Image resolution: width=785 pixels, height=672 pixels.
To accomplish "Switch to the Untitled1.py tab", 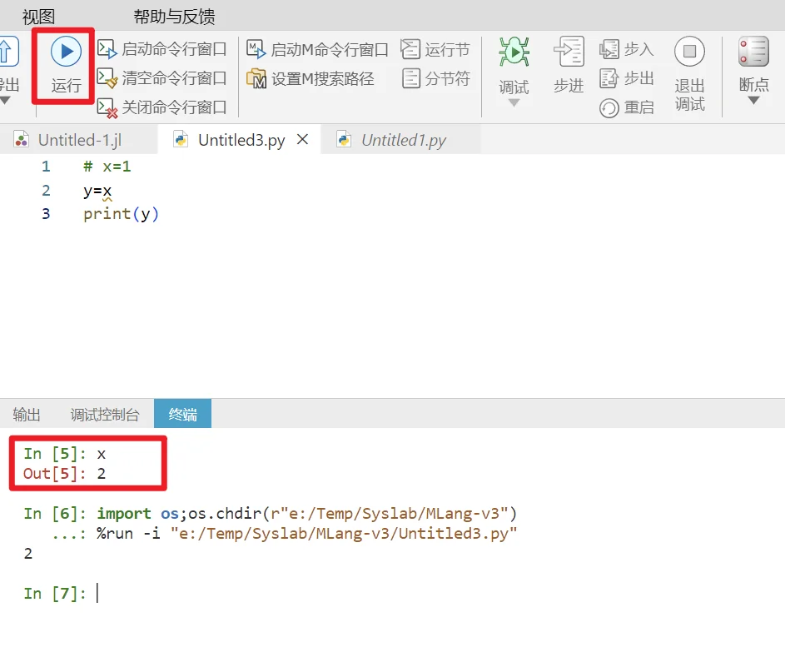I will pos(400,140).
